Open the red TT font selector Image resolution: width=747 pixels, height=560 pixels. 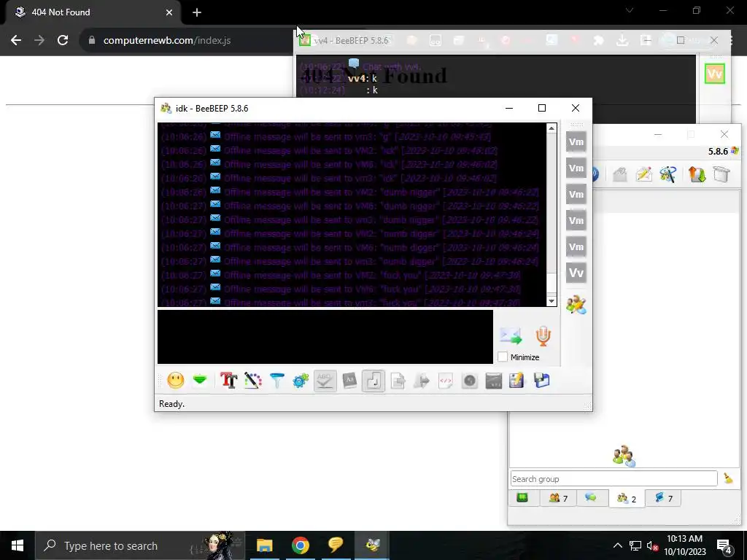pyautogui.click(x=228, y=381)
